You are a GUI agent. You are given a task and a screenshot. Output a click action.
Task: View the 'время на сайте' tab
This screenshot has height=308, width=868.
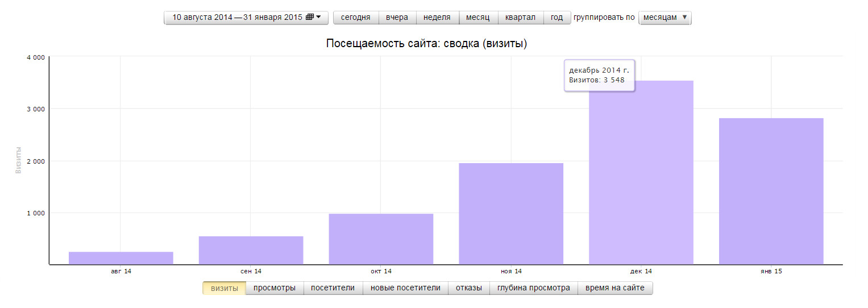(615, 288)
